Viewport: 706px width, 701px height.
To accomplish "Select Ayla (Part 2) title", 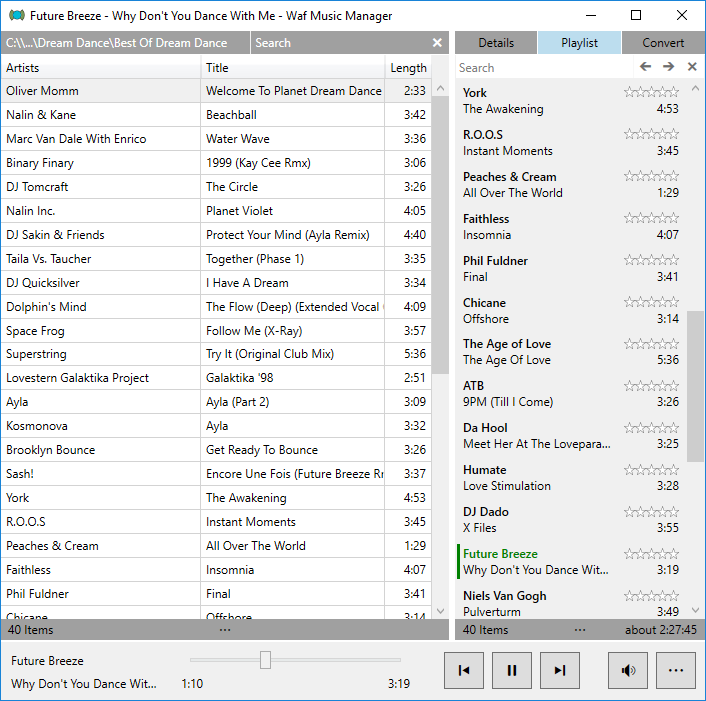I will click(237, 402).
